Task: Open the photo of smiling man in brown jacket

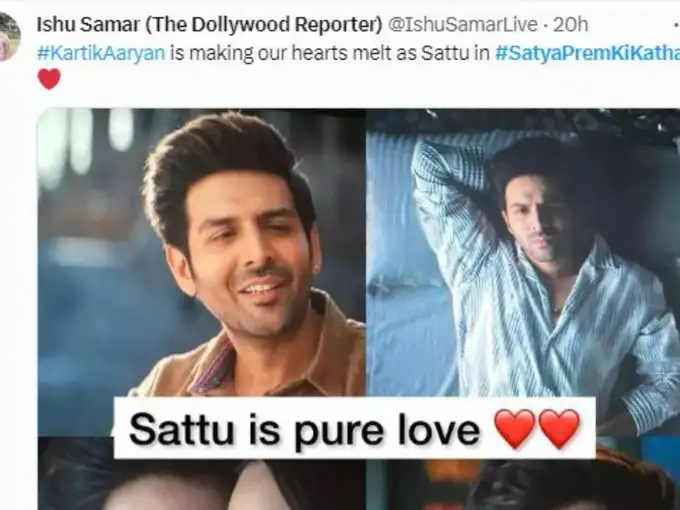Action: [x=202, y=272]
